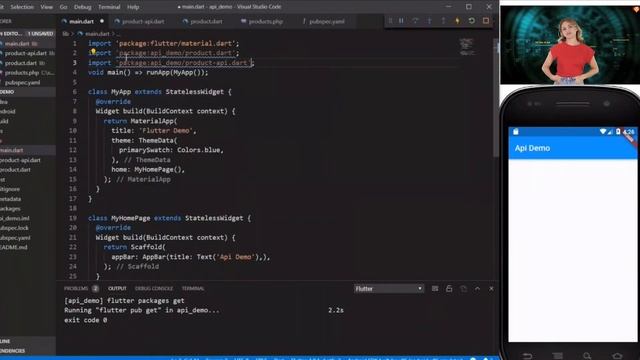Viewport: 640px width, 360px height.
Task: Collapse the API_DEMO project folder header
Action: point(28,92)
